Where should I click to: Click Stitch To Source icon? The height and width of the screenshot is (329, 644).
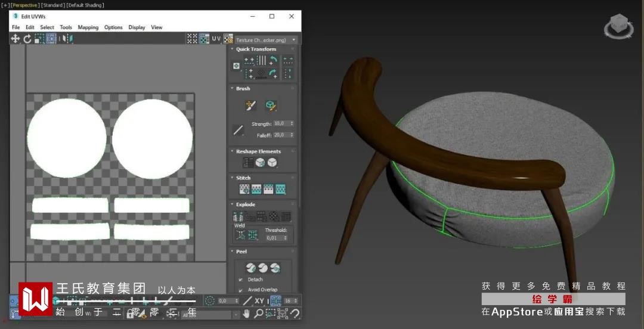click(268, 190)
